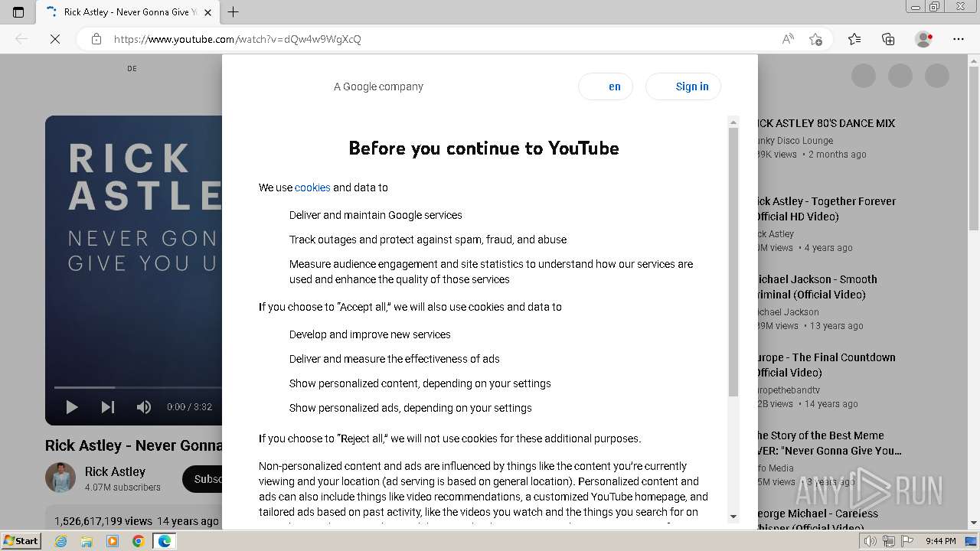This screenshot has height=551, width=980.
Task: Open a new browser tab
Action: click(x=234, y=12)
